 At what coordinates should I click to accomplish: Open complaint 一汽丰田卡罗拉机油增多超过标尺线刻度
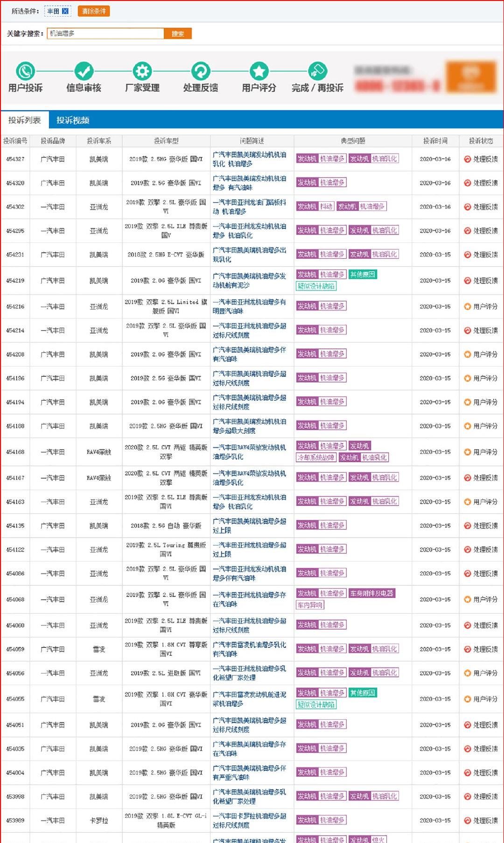[250, 821]
